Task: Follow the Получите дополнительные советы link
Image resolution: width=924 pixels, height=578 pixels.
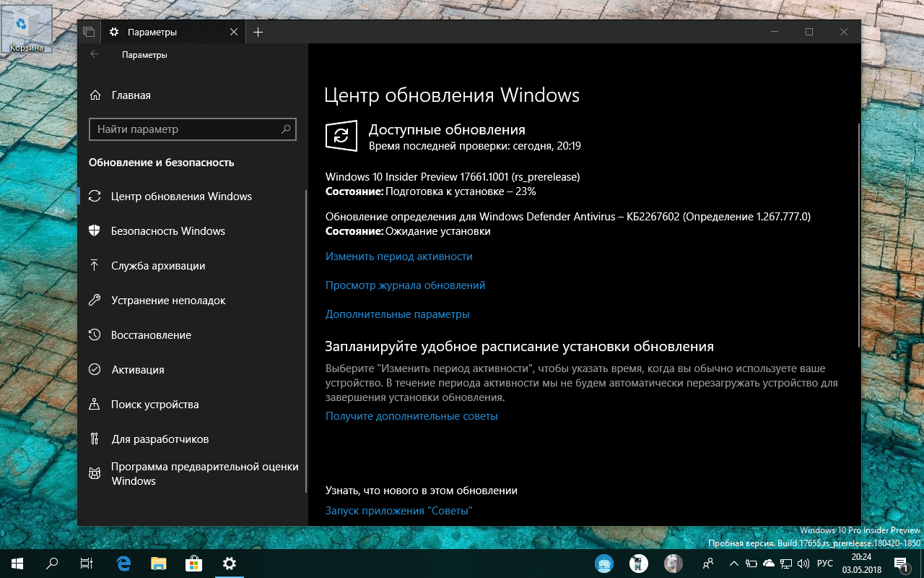Action: tap(411, 416)
